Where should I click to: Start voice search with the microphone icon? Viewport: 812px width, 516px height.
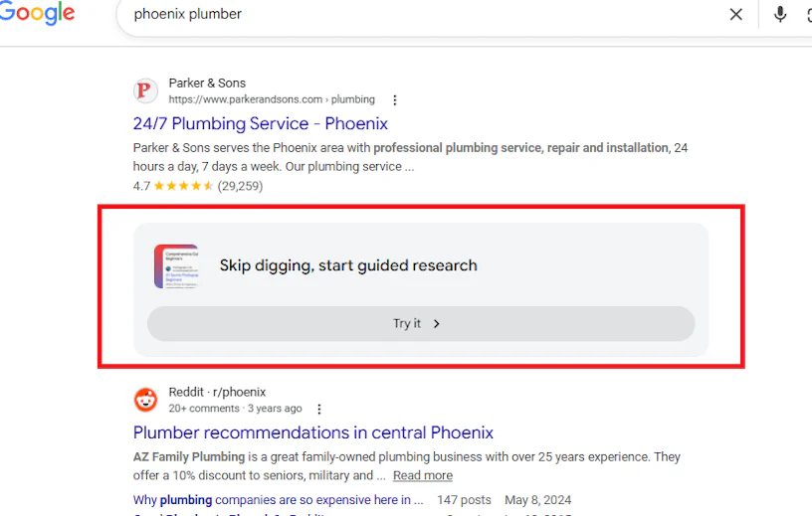780,14
